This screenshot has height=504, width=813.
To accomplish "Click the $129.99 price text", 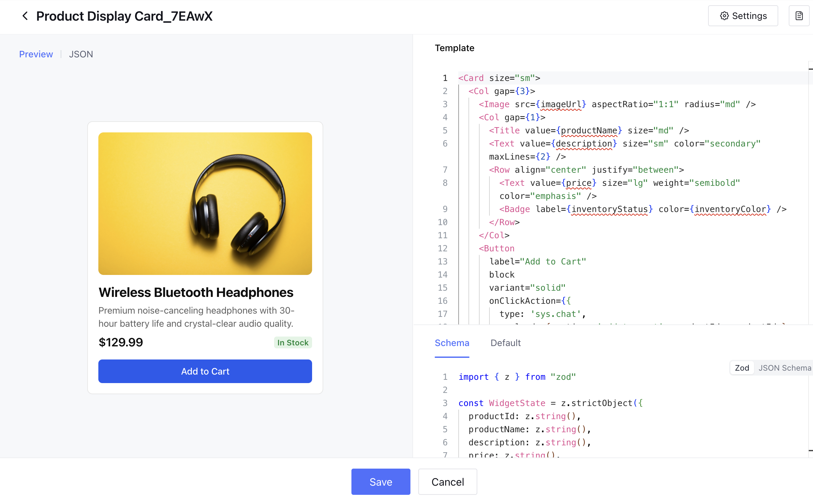I will 121,342.
